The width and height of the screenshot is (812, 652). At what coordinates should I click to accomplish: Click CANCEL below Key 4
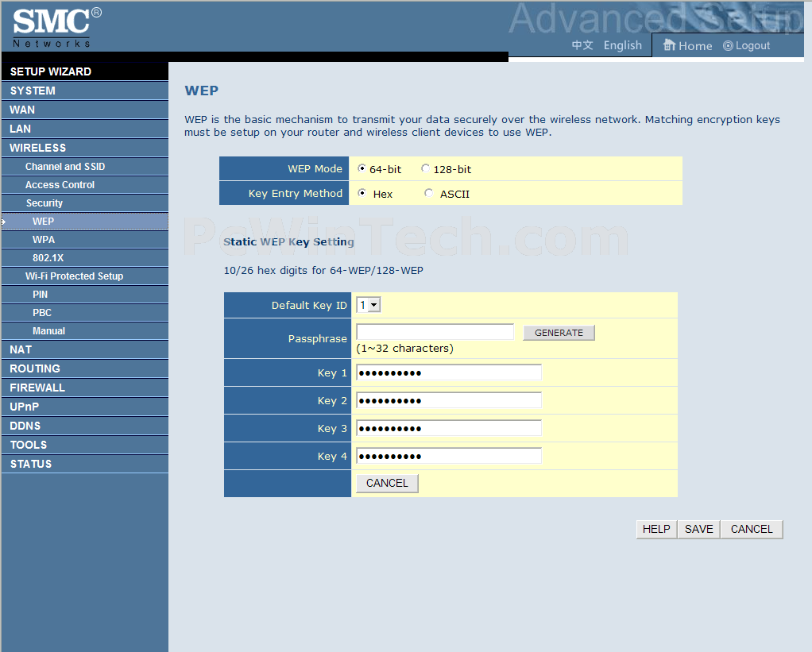(x=387, y=484)
